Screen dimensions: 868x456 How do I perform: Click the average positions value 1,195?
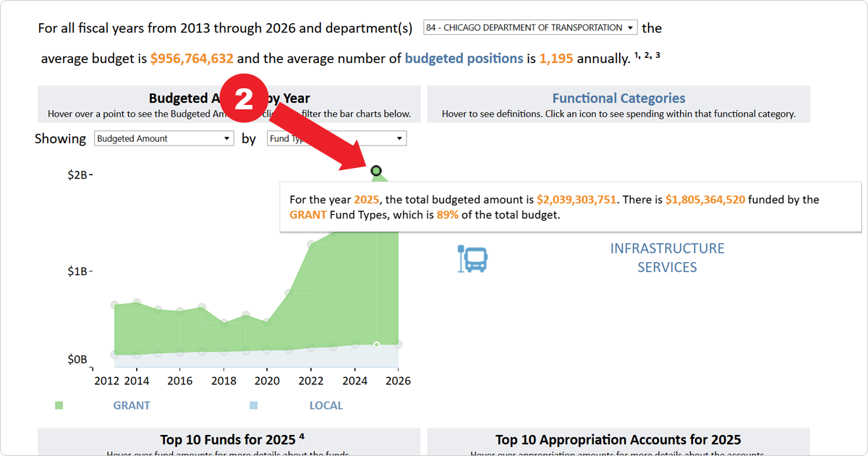pyautogui.click(x=556, y=59)
